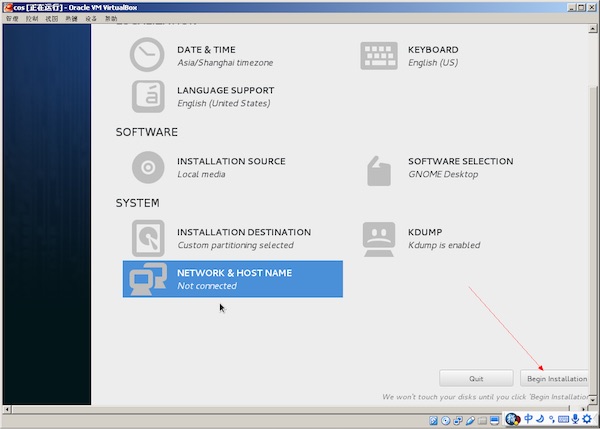Open the Language Support icon
Viewport: 600px width, 429px height.
pos(146,96)
